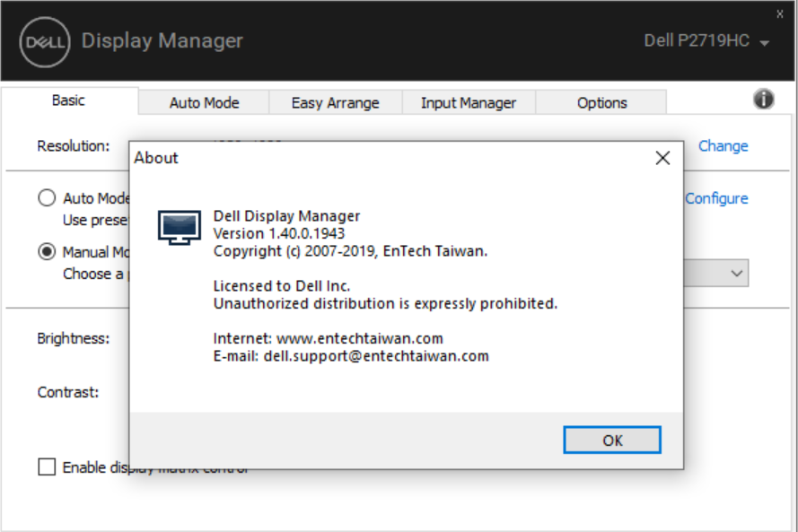Select the Auto Mode radio button
Screen dimensions: 798x532
(47, 198)
